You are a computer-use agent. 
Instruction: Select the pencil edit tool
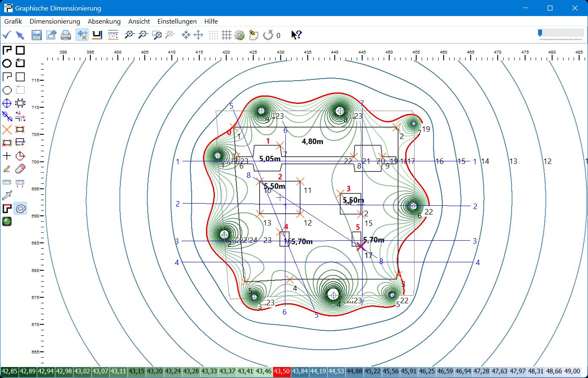pos(7,169)
